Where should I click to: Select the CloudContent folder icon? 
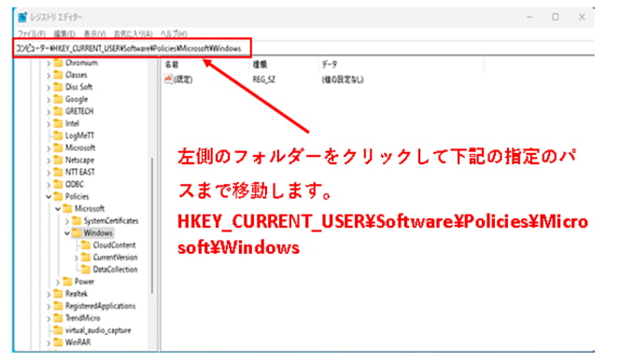coord(86,245)
